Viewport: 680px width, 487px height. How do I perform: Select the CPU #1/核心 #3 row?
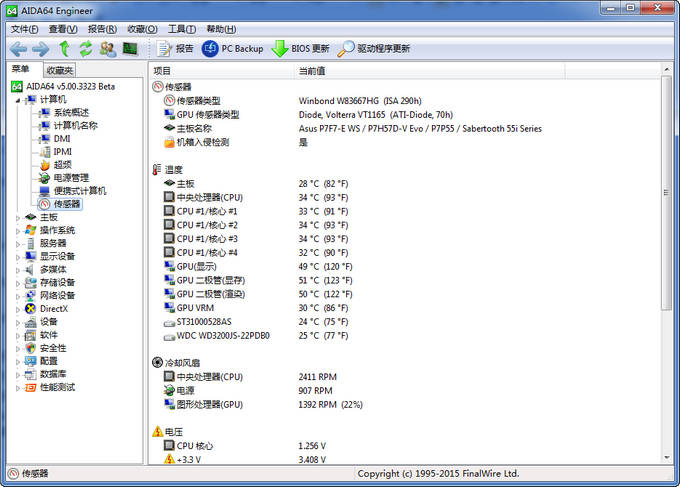click(405, 239)
